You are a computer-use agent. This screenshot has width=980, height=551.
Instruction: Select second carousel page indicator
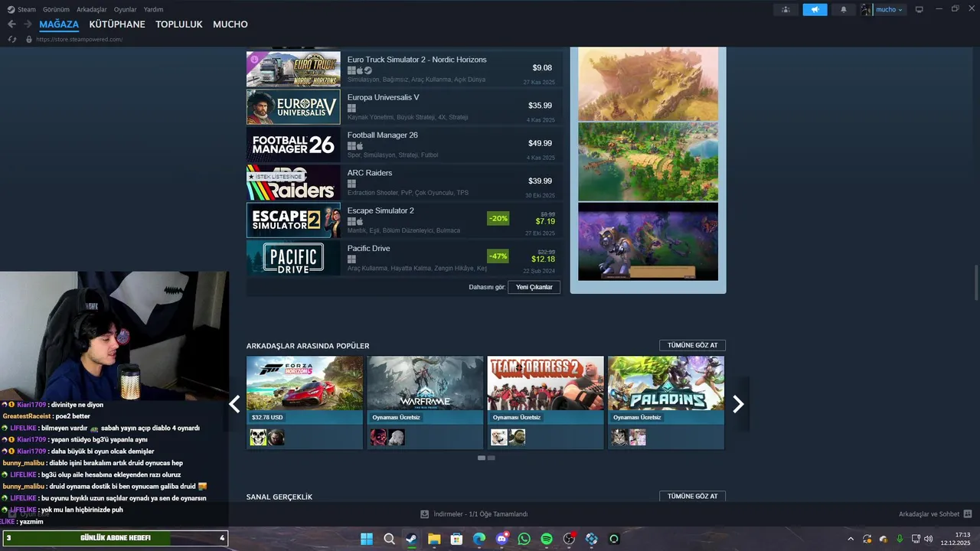[492, 458]
